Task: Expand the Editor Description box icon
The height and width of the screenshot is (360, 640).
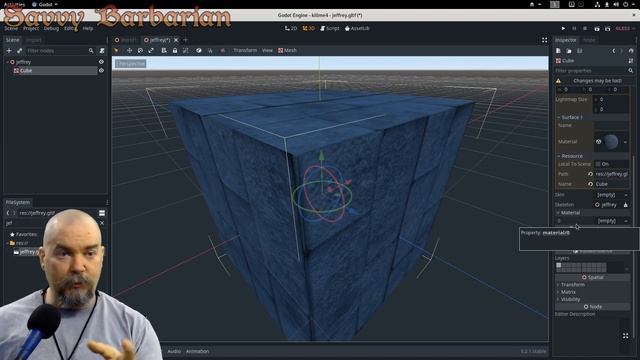Action: 625,336
